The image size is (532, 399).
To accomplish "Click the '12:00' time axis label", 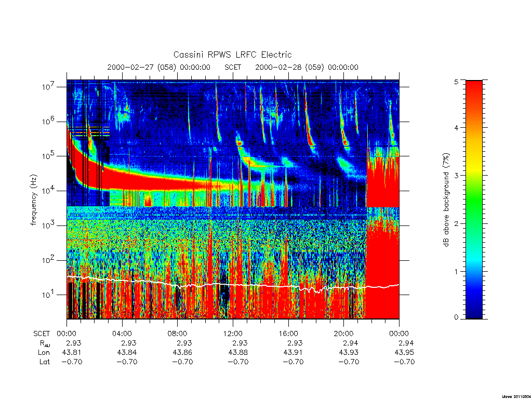I will point(233,334).
